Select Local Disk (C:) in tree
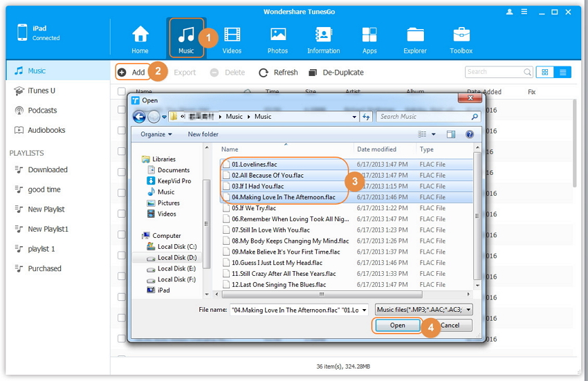This screenshot has height=381, width=588. pos(176,247)
